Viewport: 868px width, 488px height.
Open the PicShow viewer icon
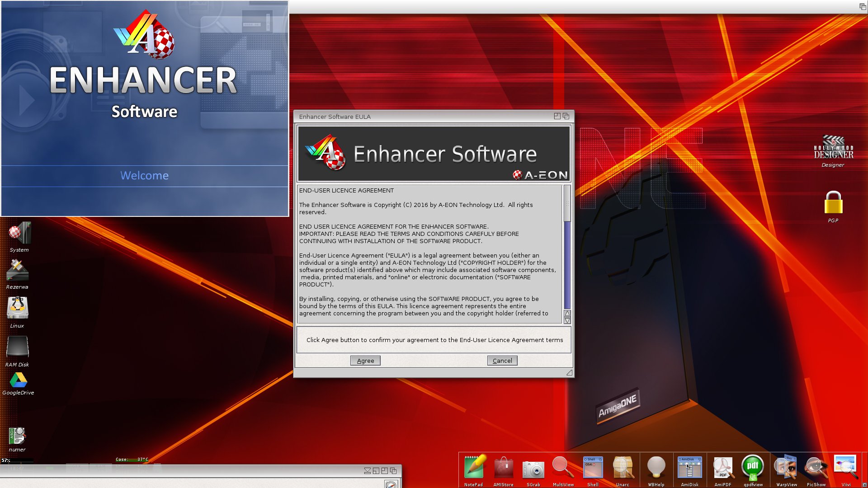[816, 470]
